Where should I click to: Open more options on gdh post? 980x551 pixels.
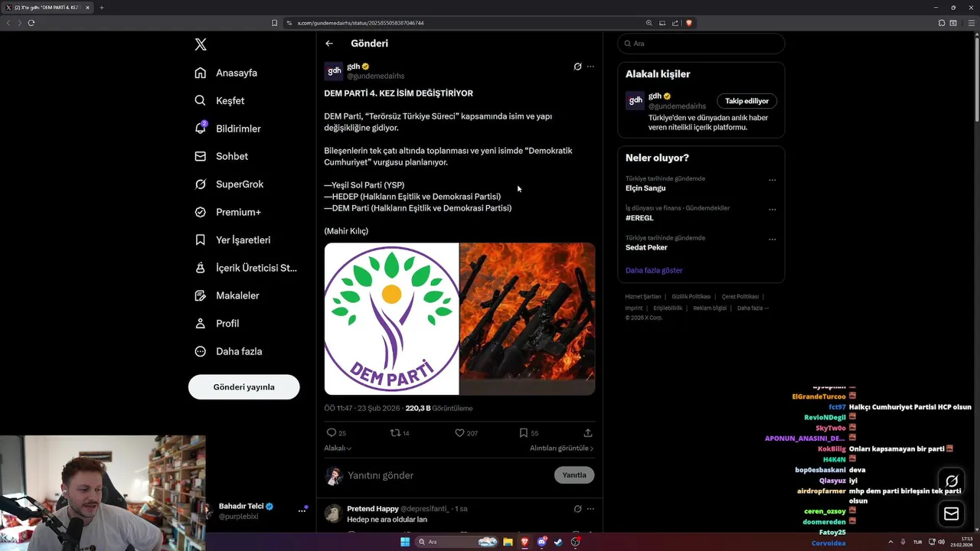pyautogui.click(x=590, y=67)
